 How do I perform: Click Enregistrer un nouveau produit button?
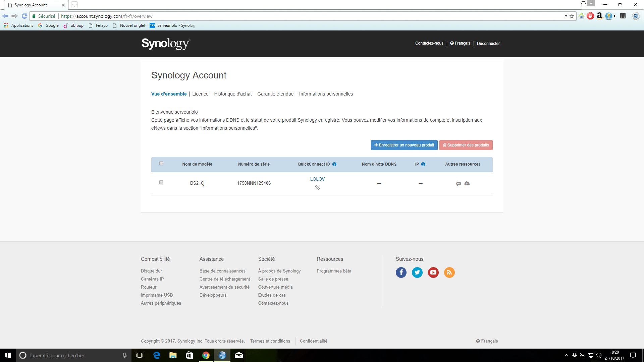[x=404, y=145]
